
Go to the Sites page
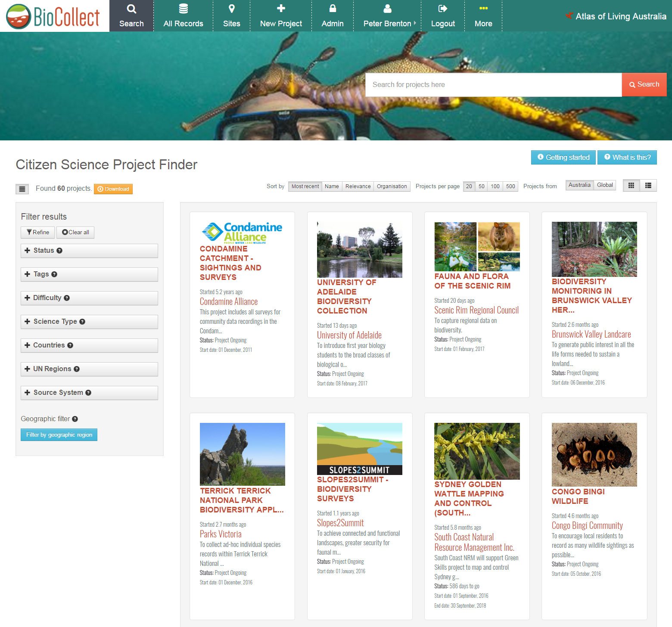click(231, 16)
